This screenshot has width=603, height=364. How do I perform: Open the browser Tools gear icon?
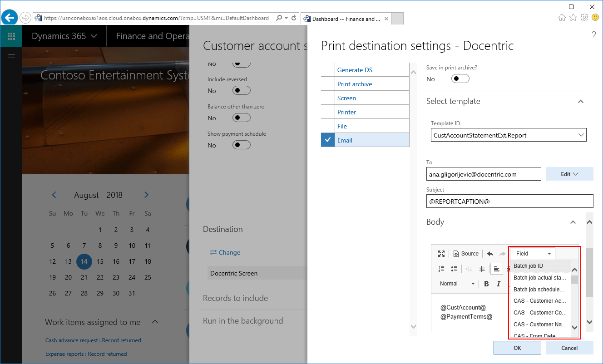[x=584, y=18]
